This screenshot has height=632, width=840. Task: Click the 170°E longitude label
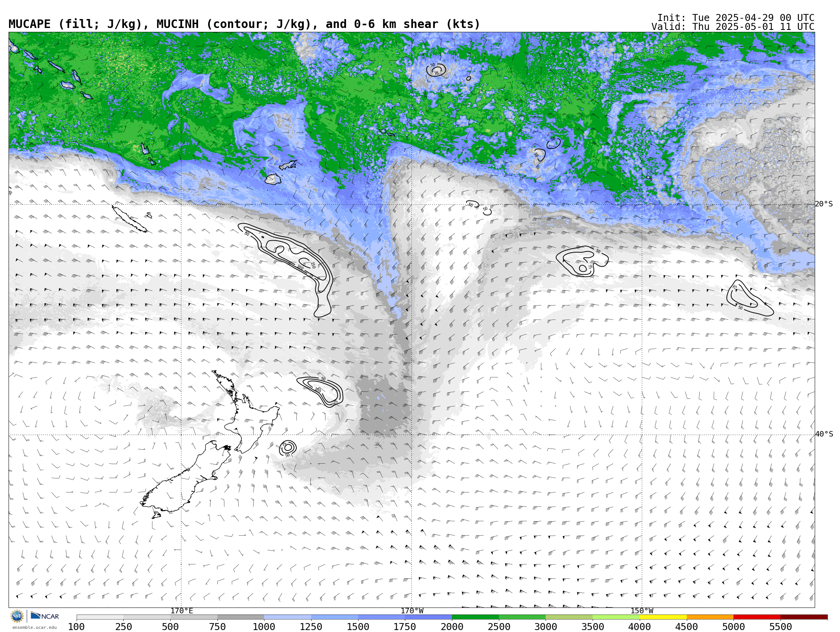(x=182, y=611)
